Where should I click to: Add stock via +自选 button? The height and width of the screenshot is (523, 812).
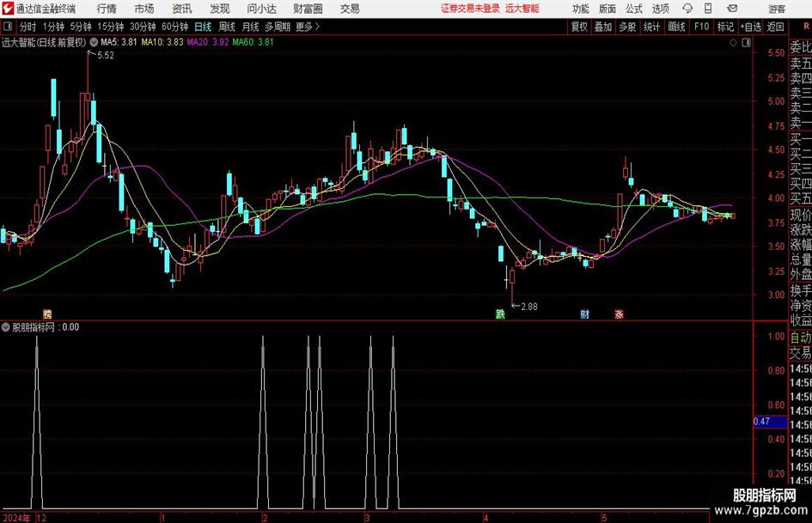pyautogui.click(x=750, y=27)
